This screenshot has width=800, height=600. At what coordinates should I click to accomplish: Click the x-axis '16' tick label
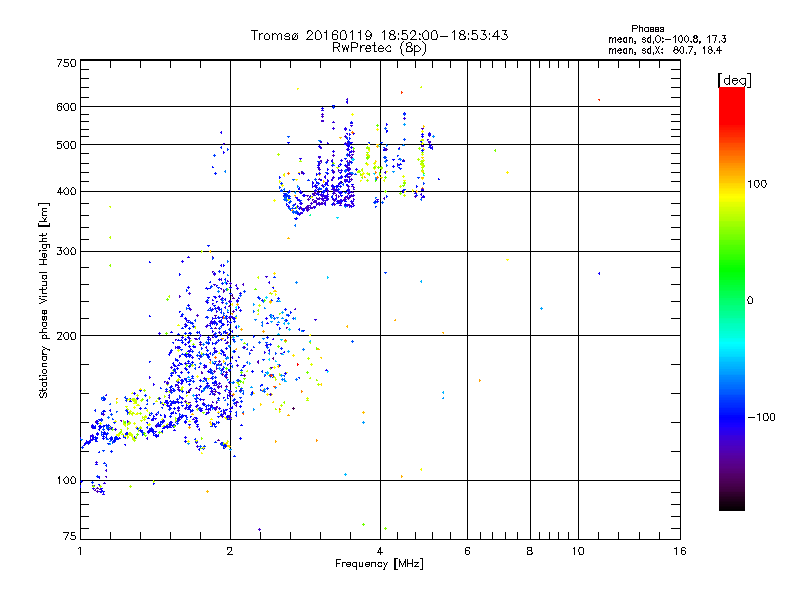pos(680,551)
